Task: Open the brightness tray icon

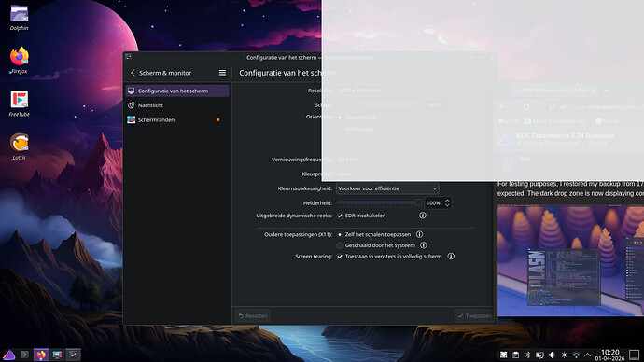Action: 564,355
